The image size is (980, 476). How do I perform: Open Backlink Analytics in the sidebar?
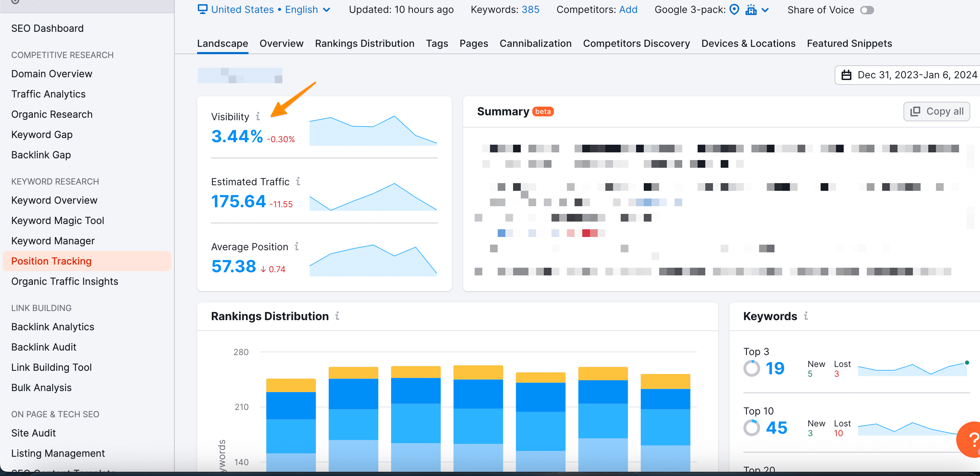52,326
